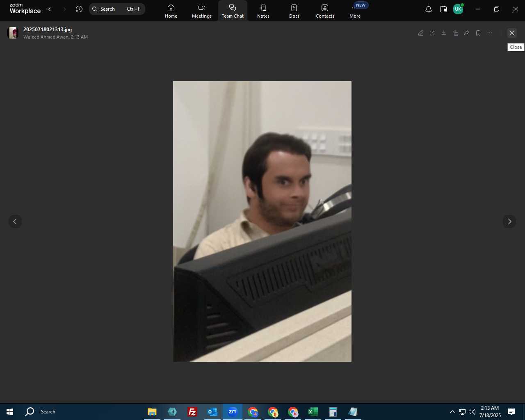Select the Team Chat tab
525x420 pixels.
233,11
